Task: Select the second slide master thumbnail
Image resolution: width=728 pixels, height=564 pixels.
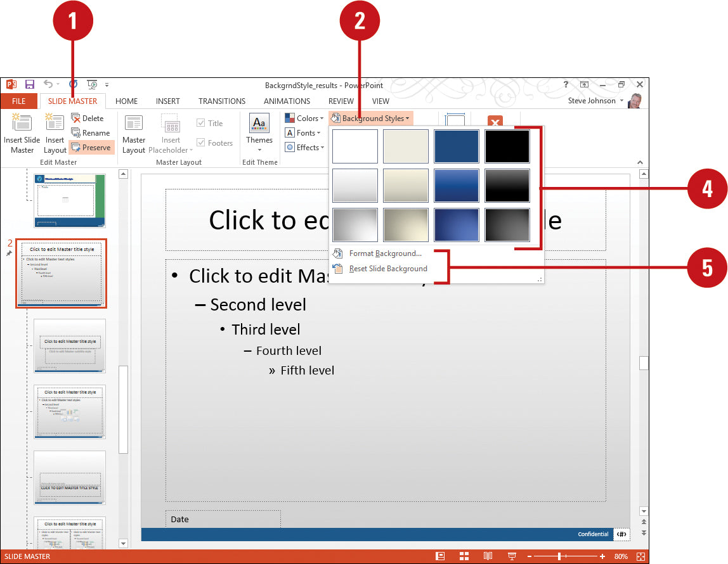Action: (61, 273)
